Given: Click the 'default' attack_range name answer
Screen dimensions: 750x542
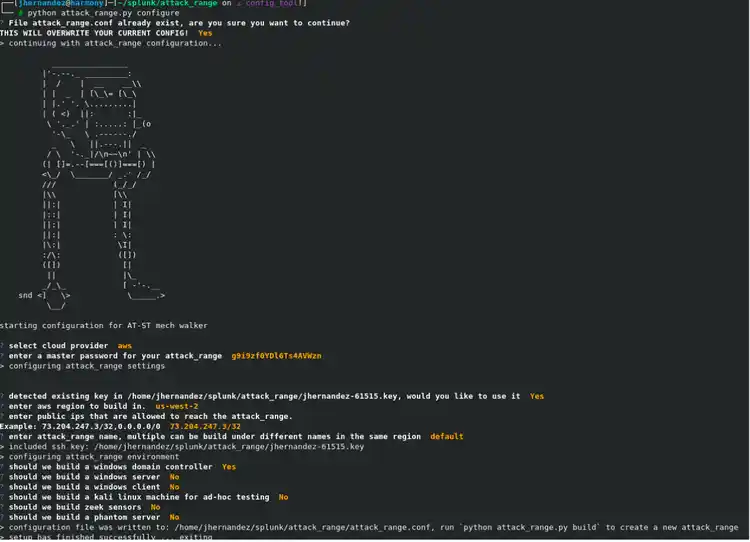Looking at the screenshot, I should (447, 436).
